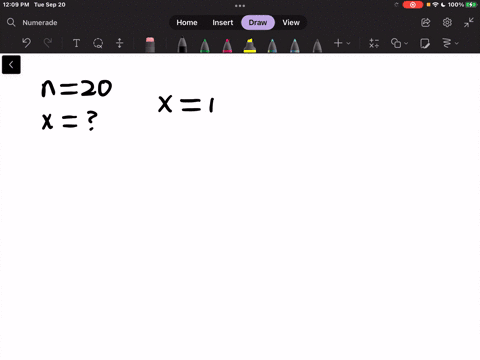Open the share and export icon
480x360 pixels.
click(x=426, y=22)
